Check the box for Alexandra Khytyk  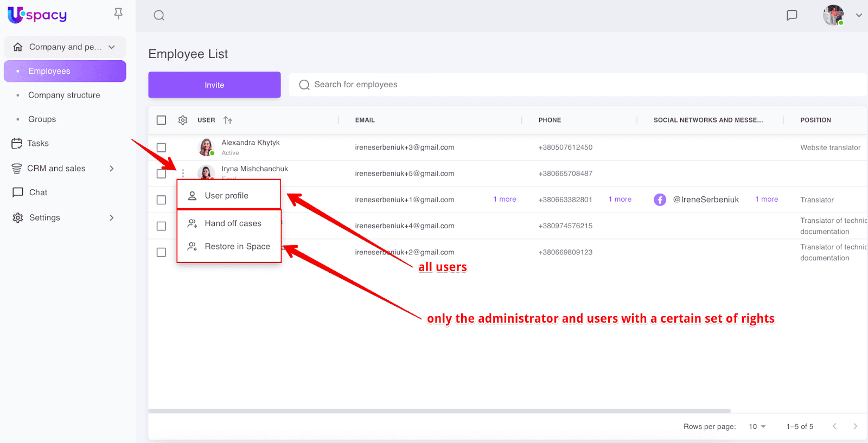161,147
